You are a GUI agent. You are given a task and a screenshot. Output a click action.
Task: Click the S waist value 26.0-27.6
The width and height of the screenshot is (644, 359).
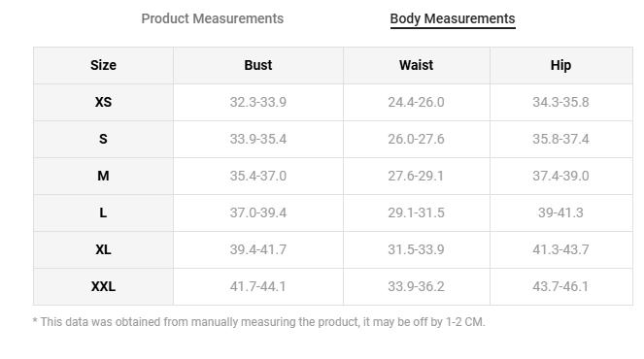[416, 139]
